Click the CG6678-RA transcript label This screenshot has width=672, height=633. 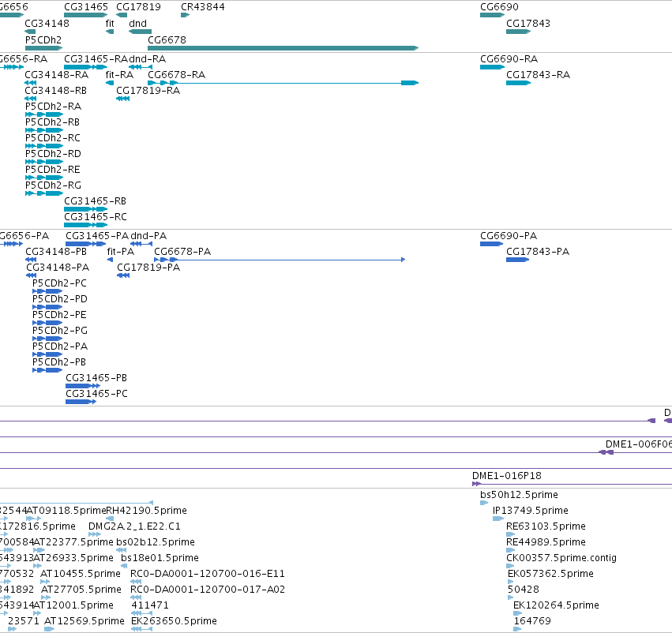177,75
